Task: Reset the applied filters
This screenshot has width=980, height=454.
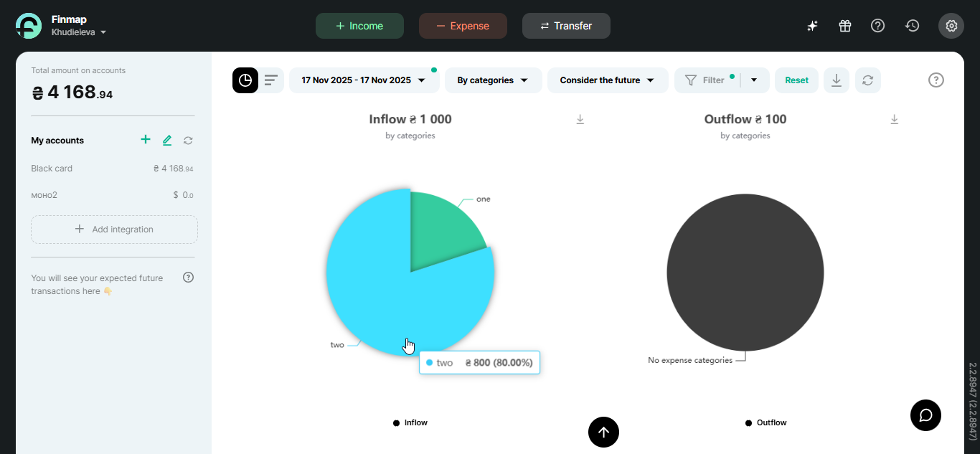Action: pos(796,80)
